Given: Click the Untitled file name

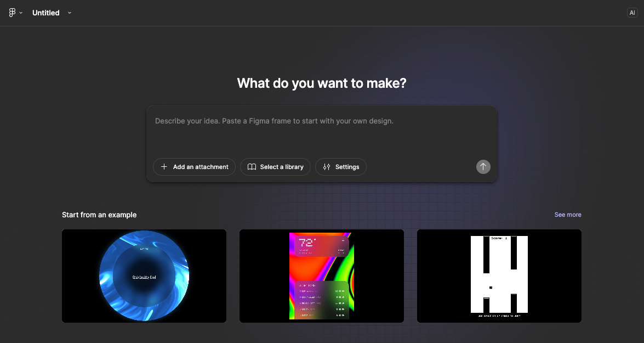Looking at the screenshot, I should [45, 13].
